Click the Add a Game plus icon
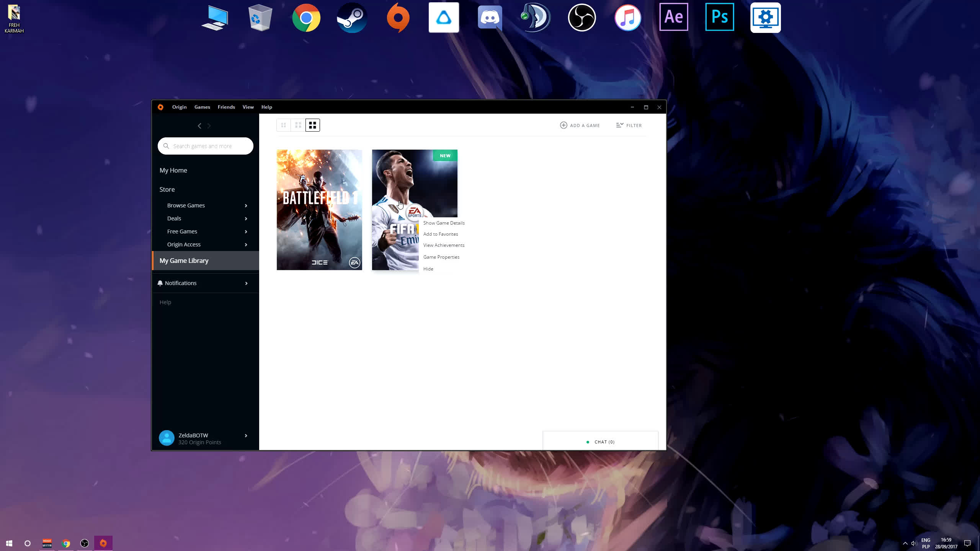 [x=563, y=125]
